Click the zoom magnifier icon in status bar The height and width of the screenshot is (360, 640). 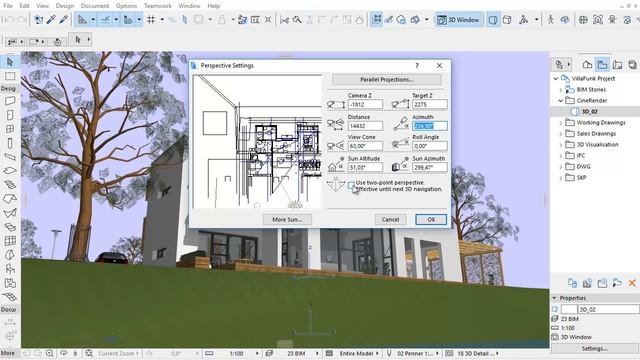pos(49,353)
